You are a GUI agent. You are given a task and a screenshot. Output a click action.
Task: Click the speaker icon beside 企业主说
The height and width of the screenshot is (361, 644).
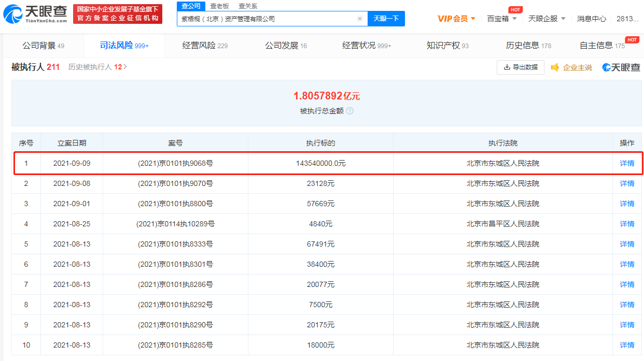tap(555, 67)
